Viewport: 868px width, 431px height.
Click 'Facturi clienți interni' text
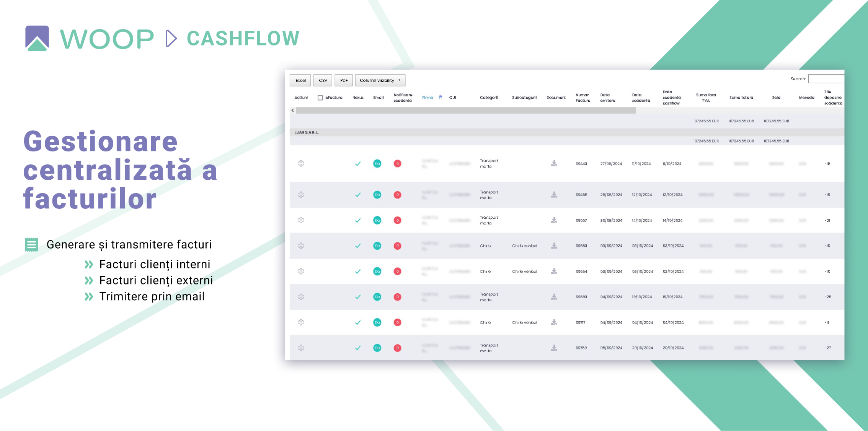pos(155,264)
